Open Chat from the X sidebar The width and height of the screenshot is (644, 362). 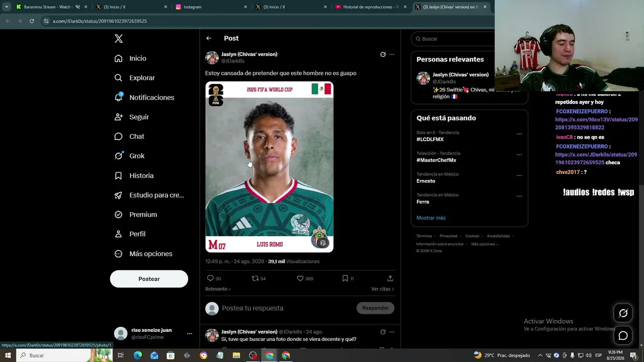[129, 136]
